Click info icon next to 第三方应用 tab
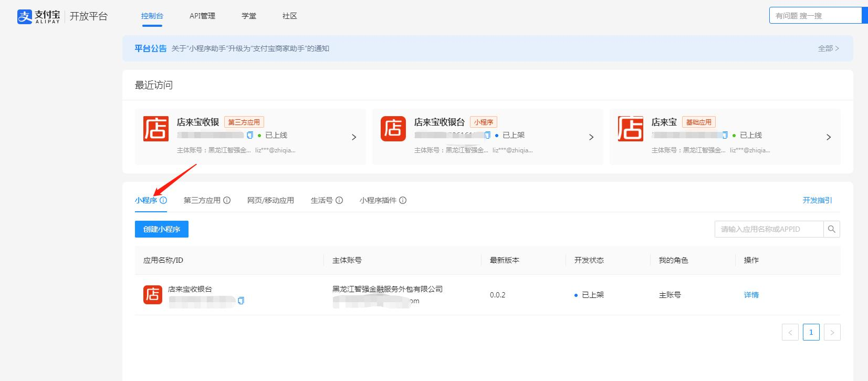The image size is (868, 381). (227, 200)
